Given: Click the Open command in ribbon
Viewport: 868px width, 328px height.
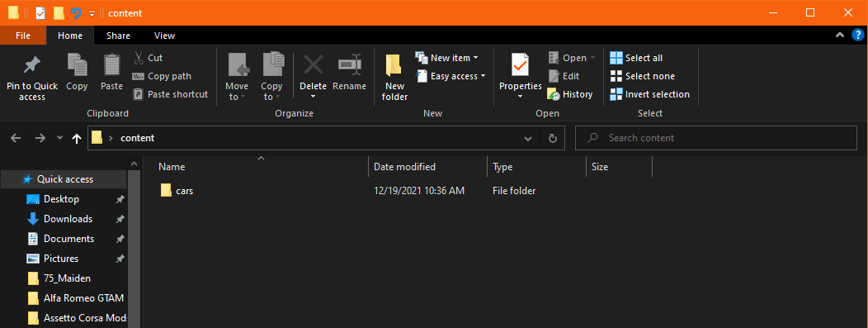Looking at the screenshot, I should [x=572, y=58].
